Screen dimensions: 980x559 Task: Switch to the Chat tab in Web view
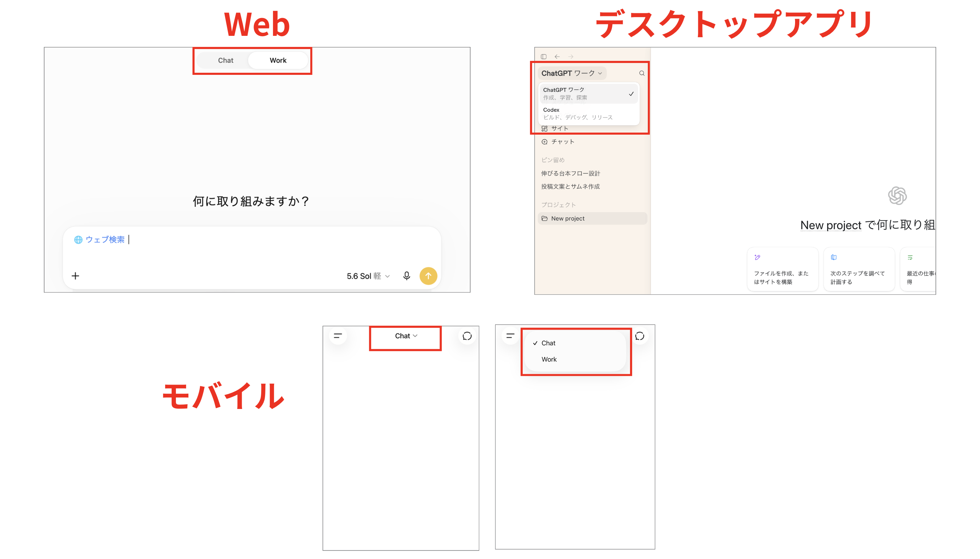click(225, 60)
